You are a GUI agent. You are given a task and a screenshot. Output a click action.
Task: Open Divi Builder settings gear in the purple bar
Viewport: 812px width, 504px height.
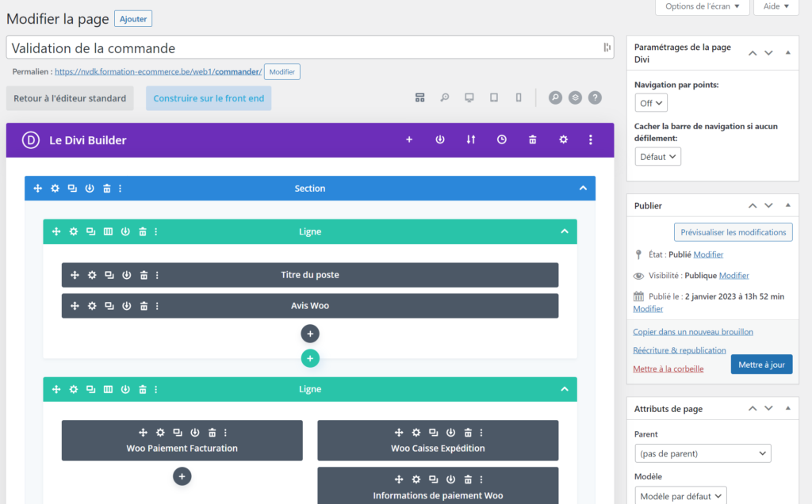564,139
